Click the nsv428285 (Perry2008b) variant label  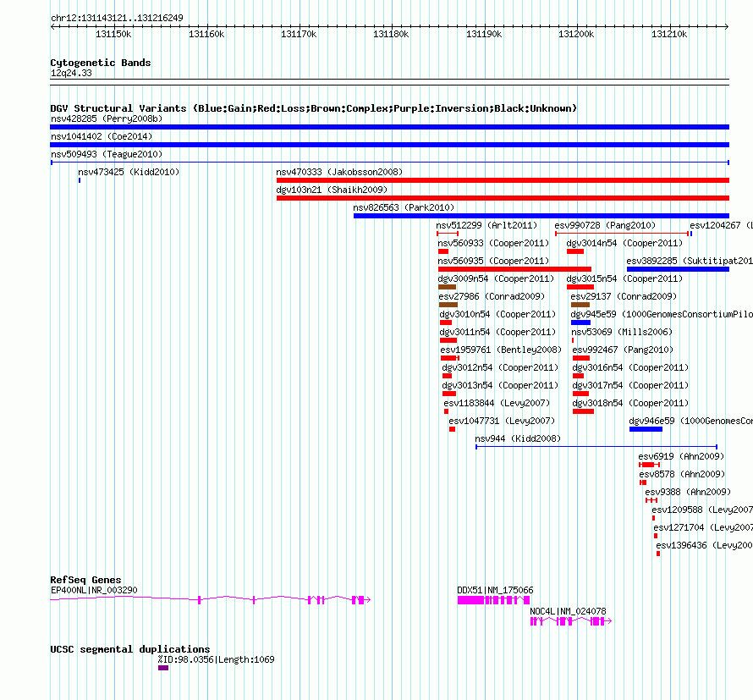(x=107, y=119)
